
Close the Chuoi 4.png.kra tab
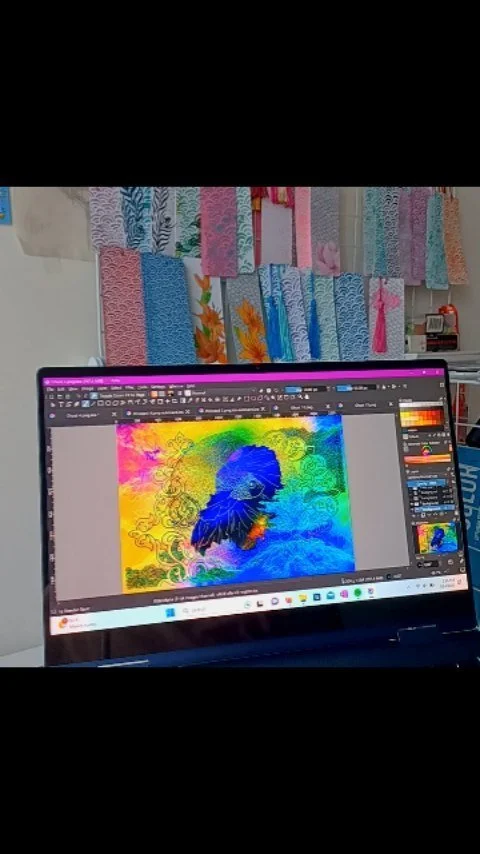click(x=114, y=414)
